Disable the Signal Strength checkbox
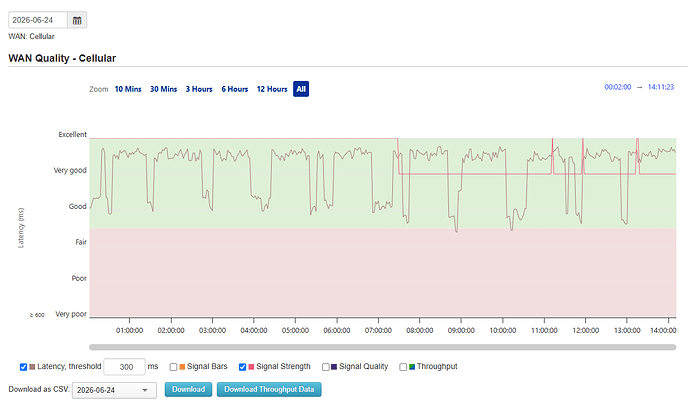The image size is (690, 406). pyautogui.click(x=242, y=367)
